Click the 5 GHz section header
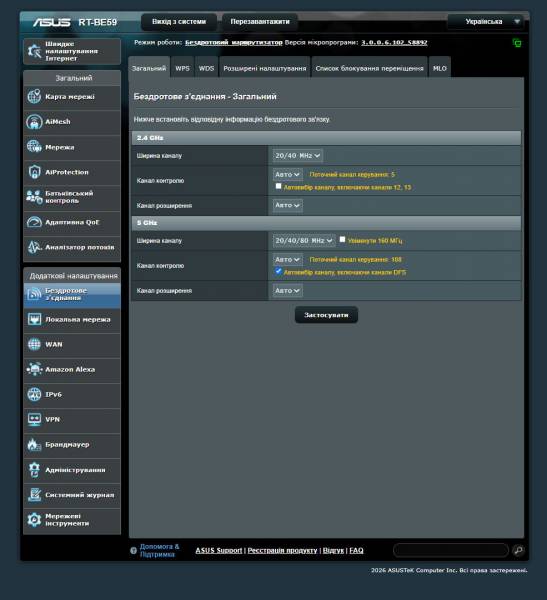Screen dimensions: 547x600 pyautogui.click(x=326, y=223)
